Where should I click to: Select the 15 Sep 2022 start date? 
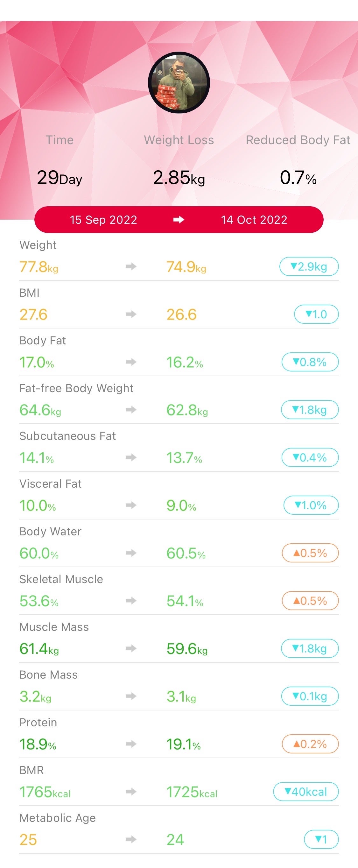(x=103, y=220)
